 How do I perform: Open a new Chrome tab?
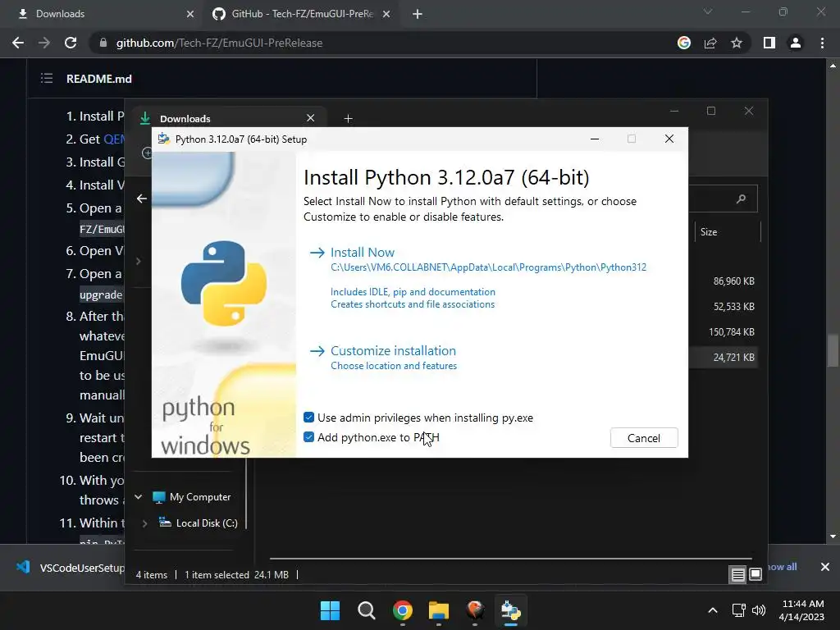418,14
